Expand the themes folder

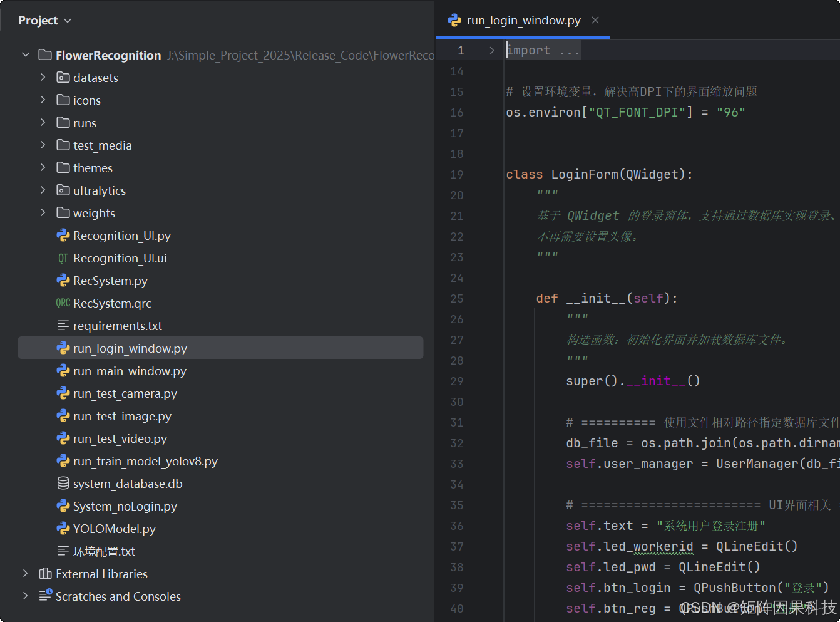pyautogui.click(x=43, y=168)
